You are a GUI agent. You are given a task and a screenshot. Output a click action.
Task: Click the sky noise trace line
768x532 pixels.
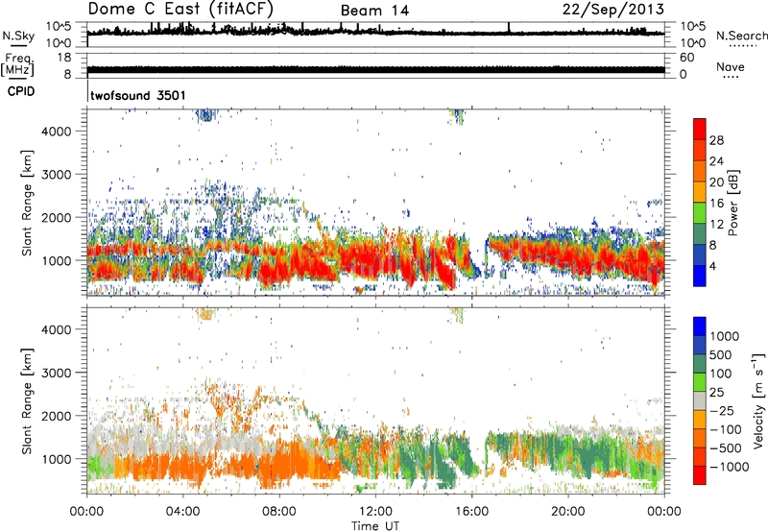tap(375, 32)
